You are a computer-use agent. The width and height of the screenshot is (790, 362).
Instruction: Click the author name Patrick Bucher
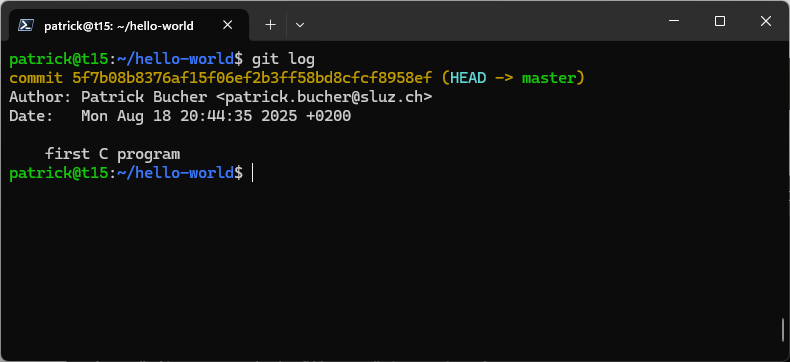144,97
